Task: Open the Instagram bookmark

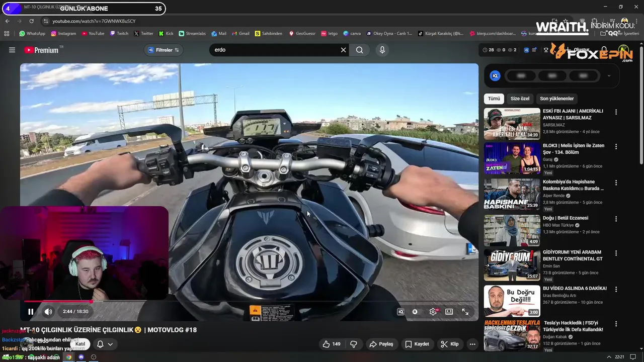Action: pos(63,34)
